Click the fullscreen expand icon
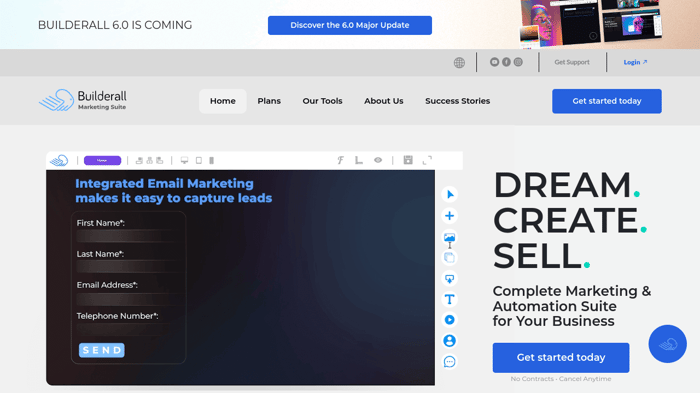This screenshot has width=700, height=393. (x=427, y=160)
